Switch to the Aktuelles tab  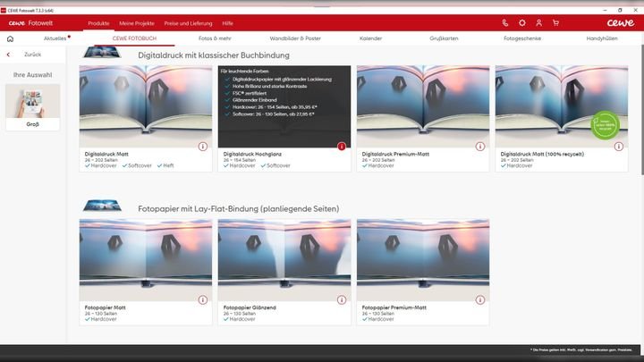pyautogui.click(x=55, y=38)
